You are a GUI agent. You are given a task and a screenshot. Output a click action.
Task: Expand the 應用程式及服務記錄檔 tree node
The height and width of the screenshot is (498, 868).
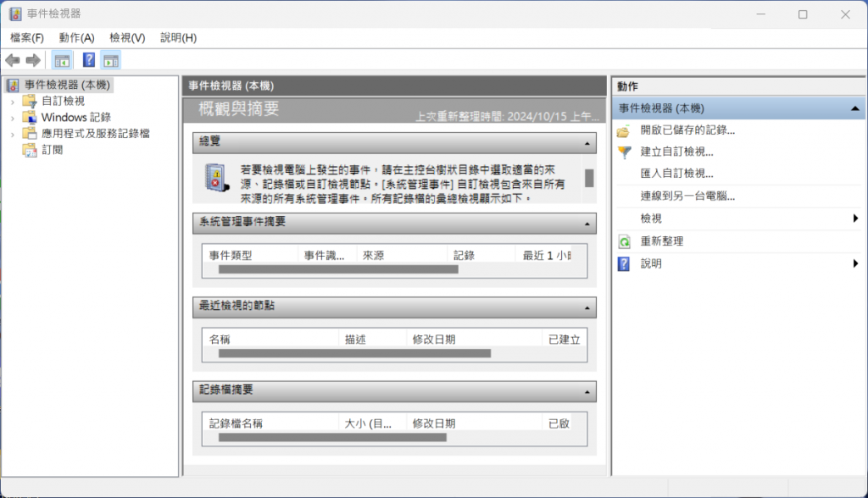coord(12,134)
